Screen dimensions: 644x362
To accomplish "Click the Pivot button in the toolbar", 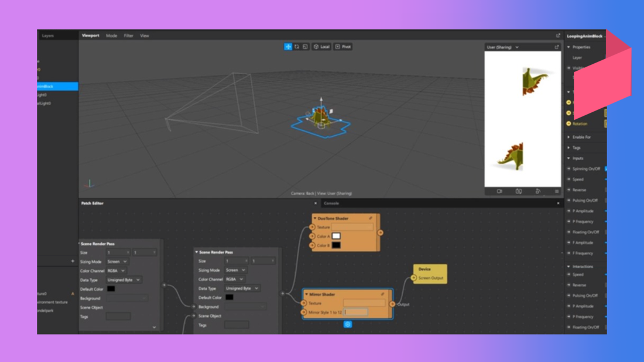I will click(342, 46).
